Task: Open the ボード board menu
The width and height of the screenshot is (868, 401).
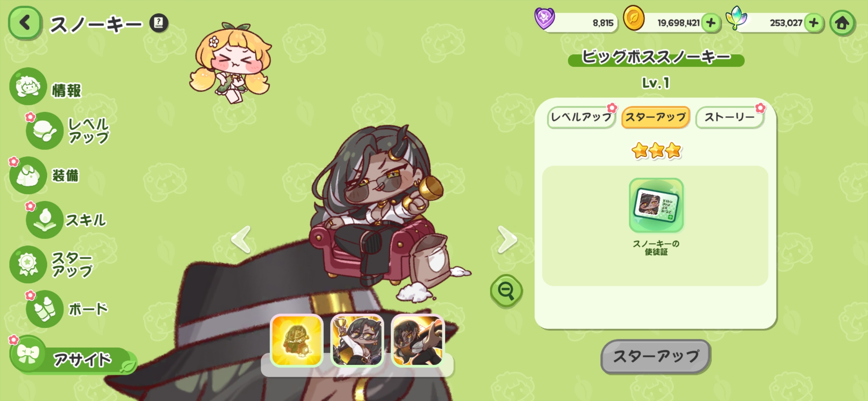Action: 68,309
